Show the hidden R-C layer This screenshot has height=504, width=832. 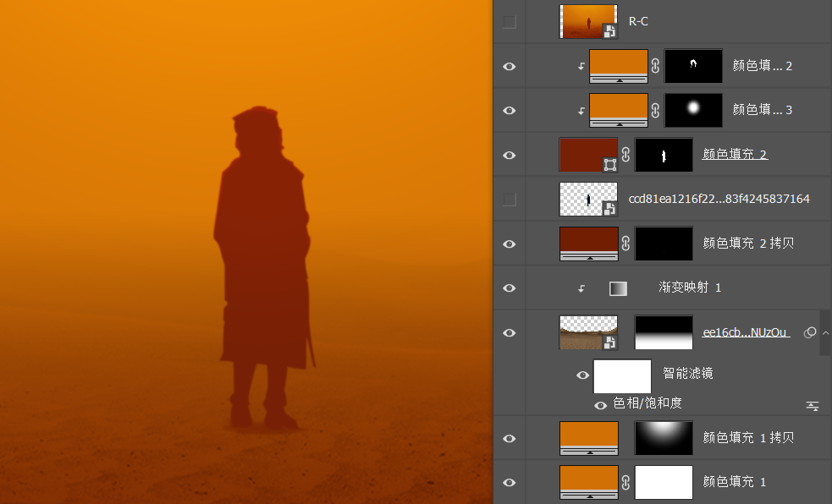point(509,22)
